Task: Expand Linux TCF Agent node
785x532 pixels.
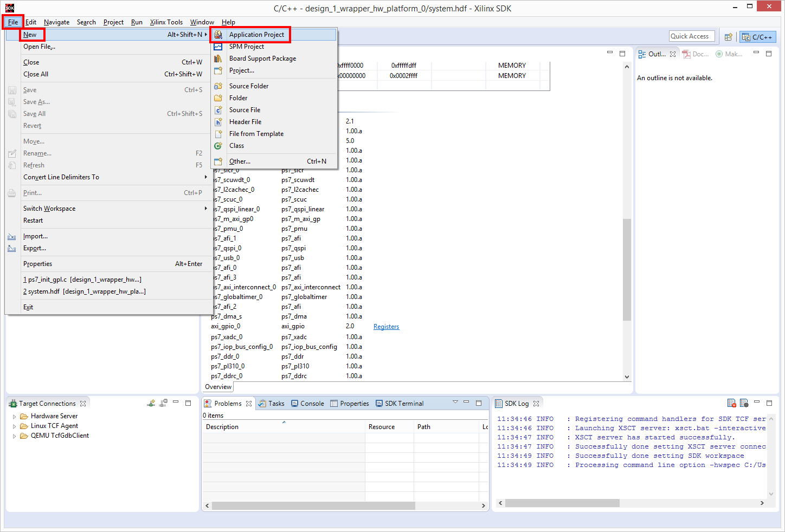Action: 14,426
